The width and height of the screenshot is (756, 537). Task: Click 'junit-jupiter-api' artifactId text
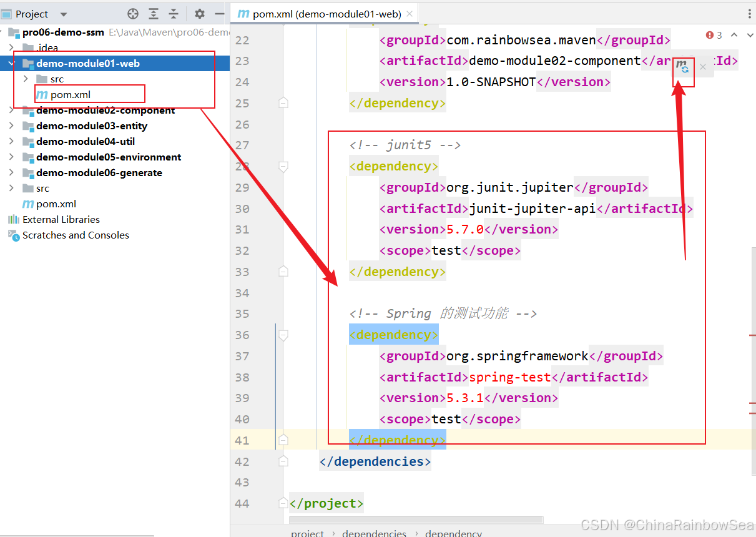coord(533,209)
